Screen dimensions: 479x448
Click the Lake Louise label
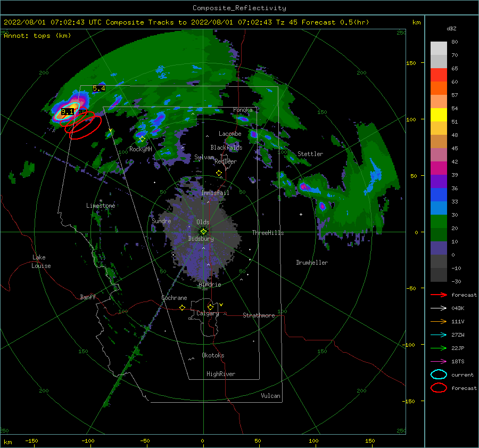coord(41,262)
